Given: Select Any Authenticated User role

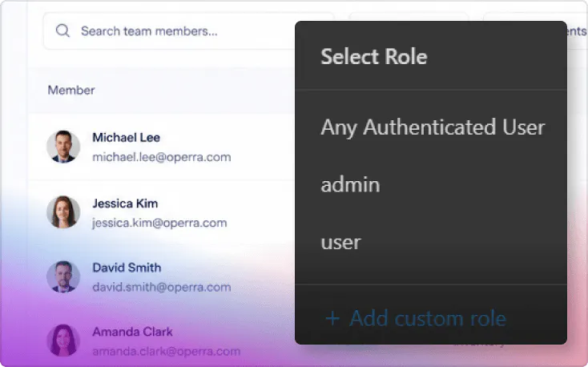Looking at the screenshot, I should click(433, 127).
